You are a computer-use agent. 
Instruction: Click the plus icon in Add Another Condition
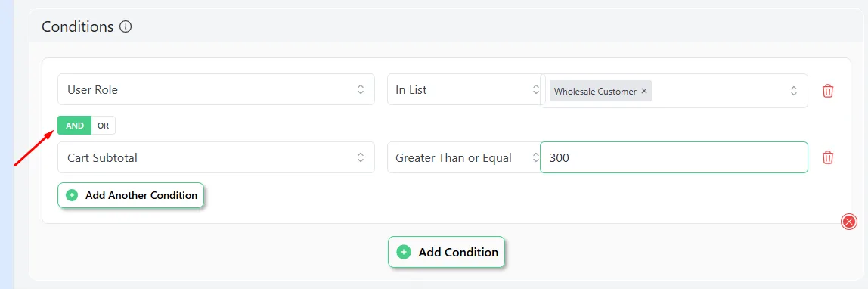72,195
